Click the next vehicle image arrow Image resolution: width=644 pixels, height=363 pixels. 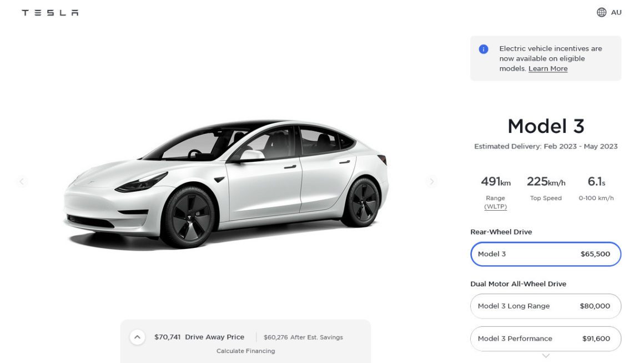pos(432,181)
